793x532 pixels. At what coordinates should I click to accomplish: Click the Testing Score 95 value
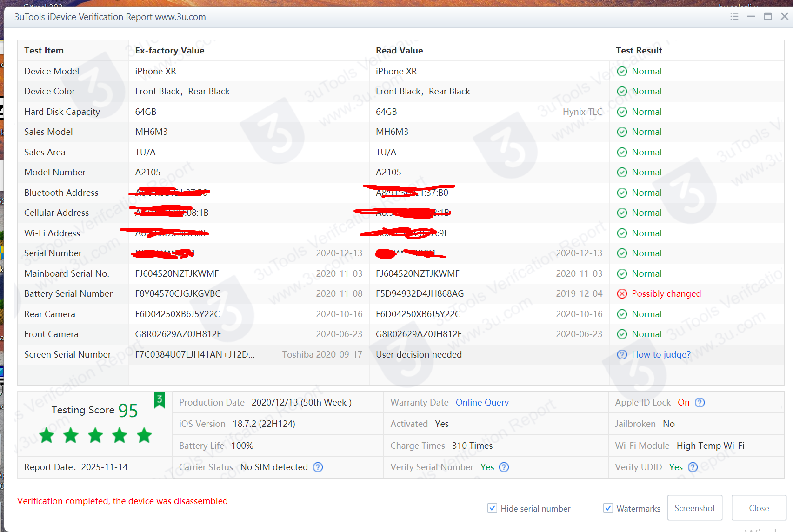[128, 410]
